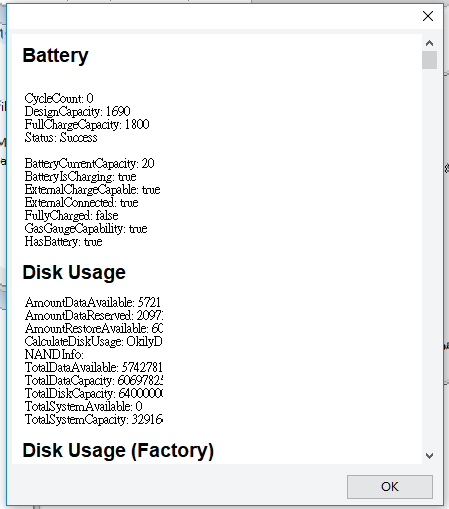Click the vertical scrollbar thumb
This screenshot has width=449, height=509.
tap(429, 60)
